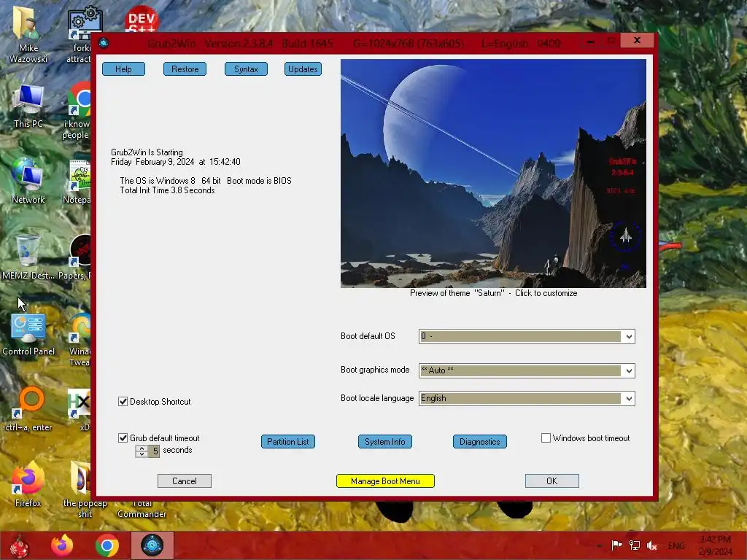Viewport: 747px width, 560px height.
Task: Click the Restore button
Action: pos(185,69)
